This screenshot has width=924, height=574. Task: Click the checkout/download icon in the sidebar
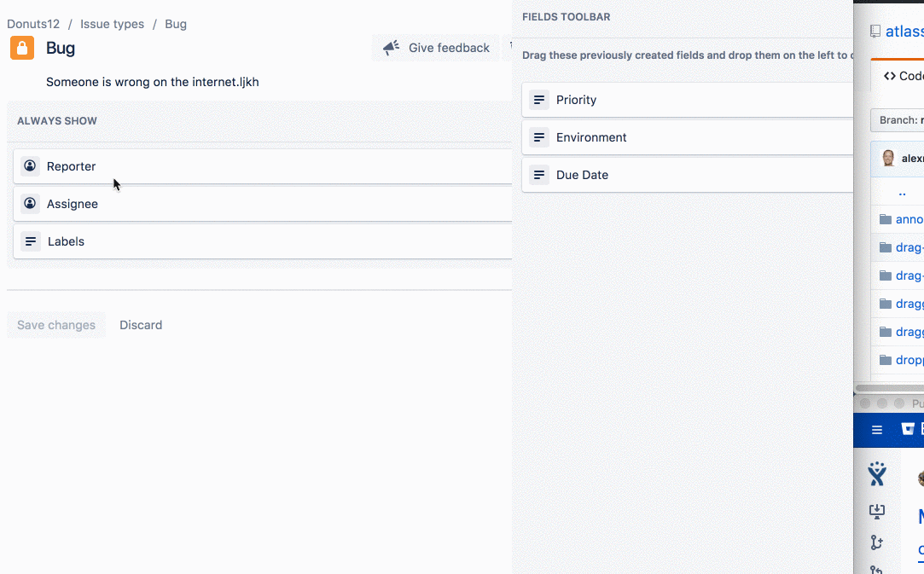(x=876, y=511)
